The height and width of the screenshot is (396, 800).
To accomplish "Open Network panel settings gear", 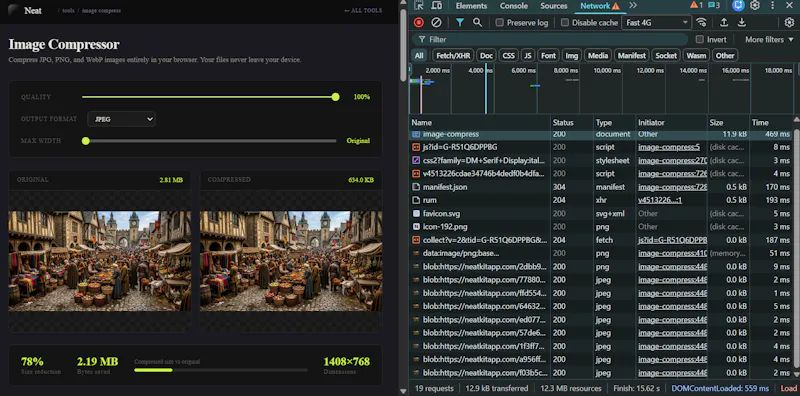I will (789, 22).
